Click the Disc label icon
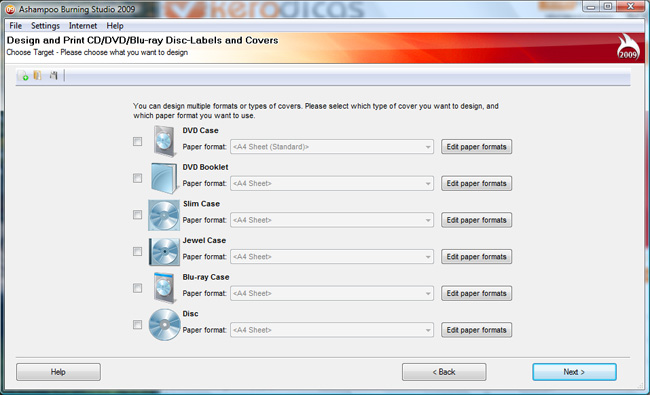 click(x=165, y=325)
